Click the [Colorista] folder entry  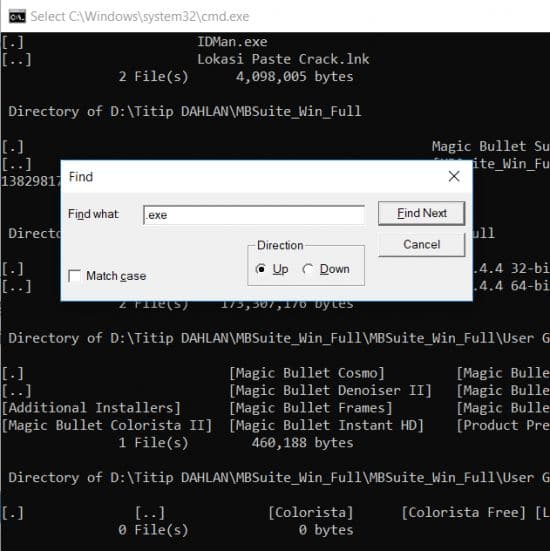pos(311,513)
